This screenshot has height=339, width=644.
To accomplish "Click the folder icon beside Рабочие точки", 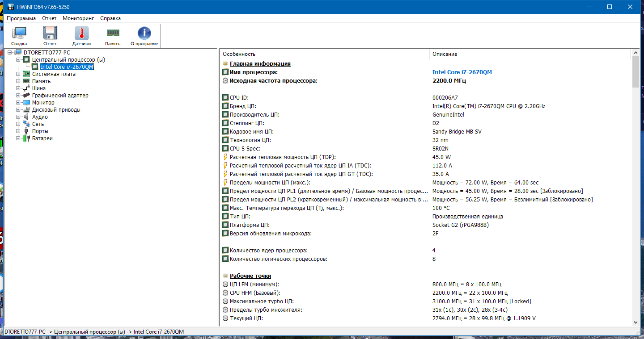I will [225, 276].
